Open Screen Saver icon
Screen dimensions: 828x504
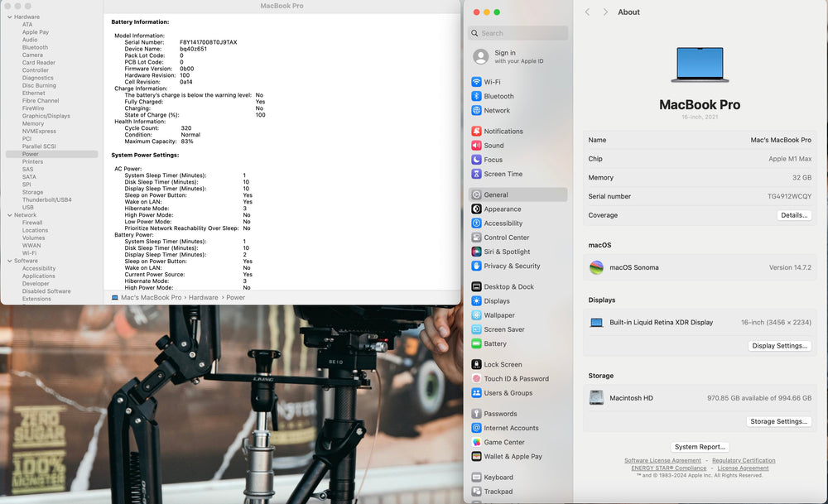(476, 329)
